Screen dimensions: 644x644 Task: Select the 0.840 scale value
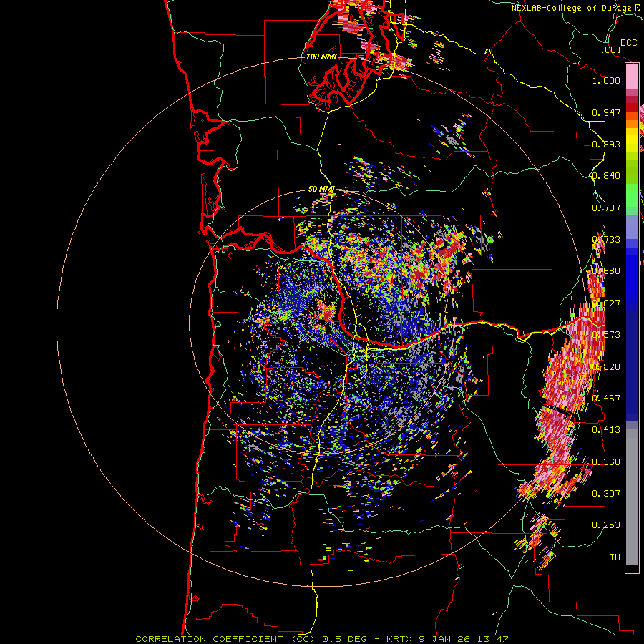[x=606, y=176]
